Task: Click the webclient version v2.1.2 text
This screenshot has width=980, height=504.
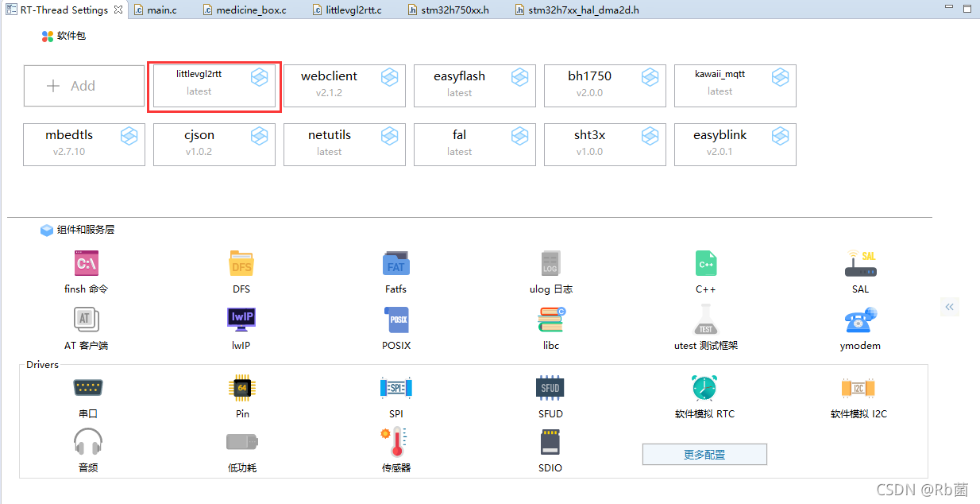Action: point(330,93)
